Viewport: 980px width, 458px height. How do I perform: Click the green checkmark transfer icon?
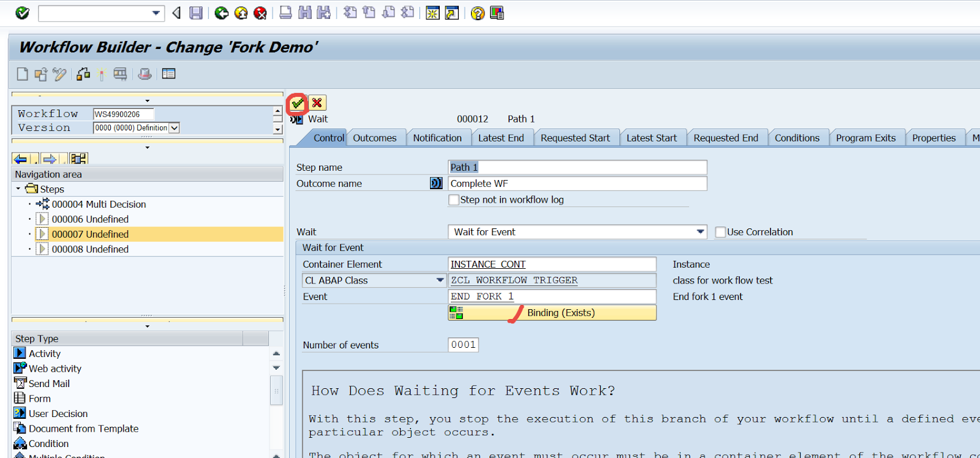pos(297,103)
